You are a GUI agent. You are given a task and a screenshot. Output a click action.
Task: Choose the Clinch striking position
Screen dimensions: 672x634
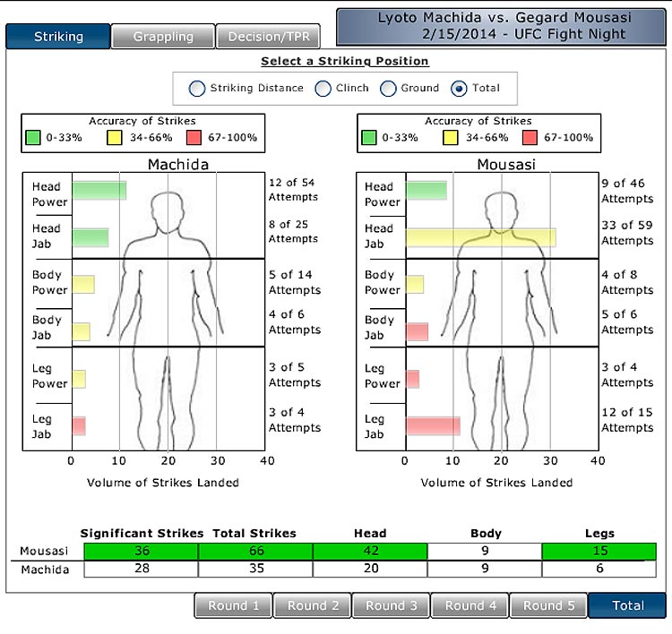(323, 89)
